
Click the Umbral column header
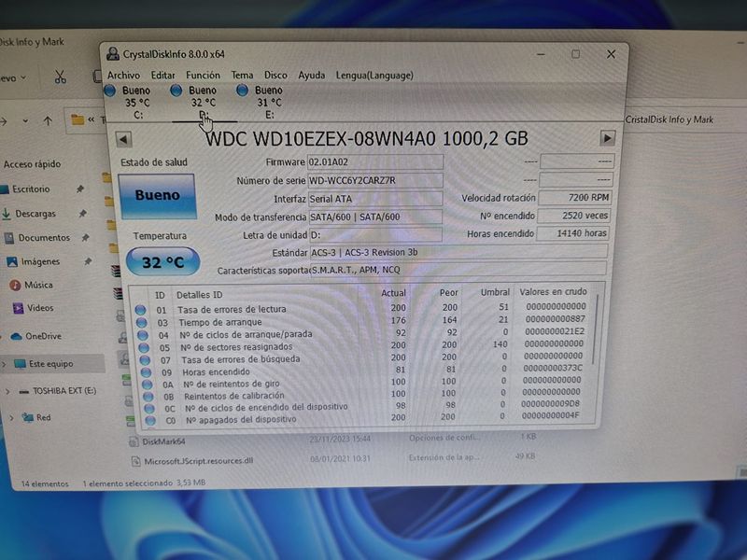pyautogui.click(x=495, y=292)
